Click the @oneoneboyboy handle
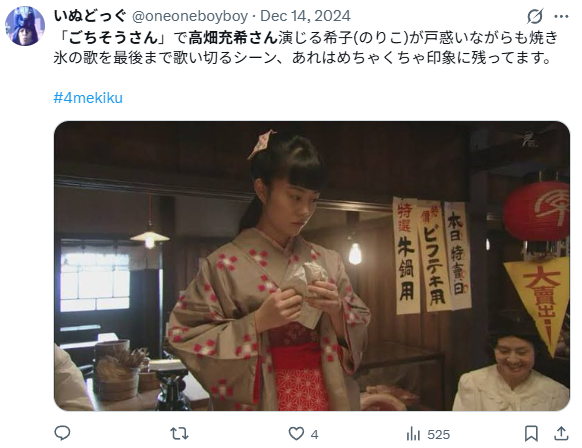Viewport: 582px width, 448px height. click(190, 16)
